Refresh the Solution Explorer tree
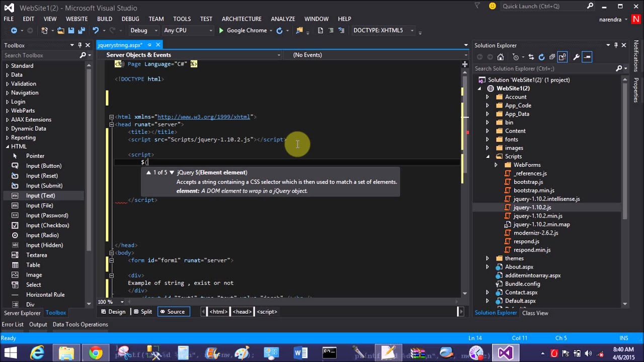This screenshot has height=362, width=644. (x=541, y=57)
